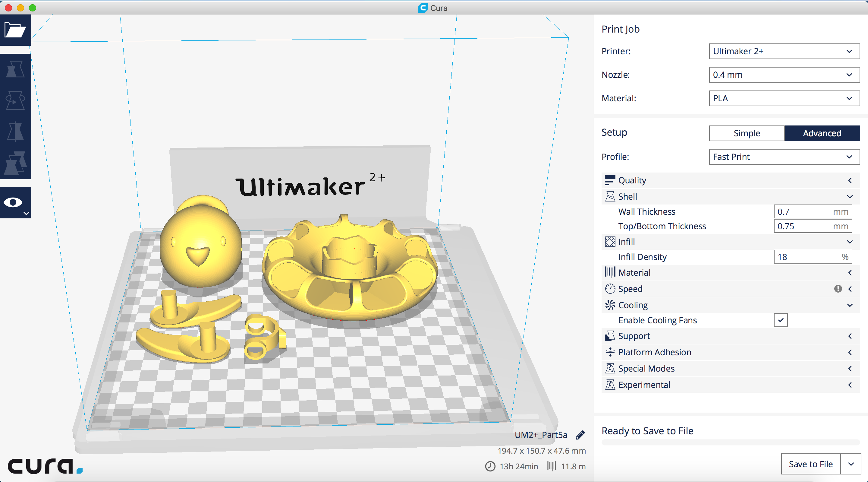Click the Speed warning exclamation icon
The width and height of the screenshot is (868, 482).
838,289
